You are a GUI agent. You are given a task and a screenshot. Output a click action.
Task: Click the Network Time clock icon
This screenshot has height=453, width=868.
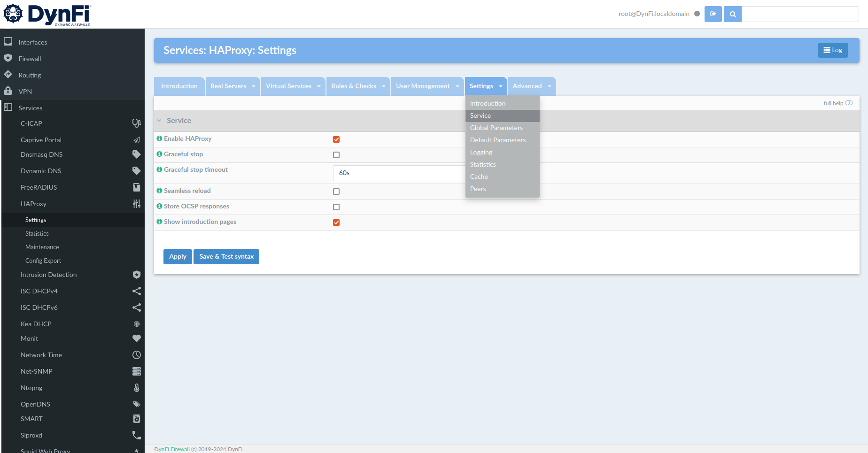tap(136, 355)
